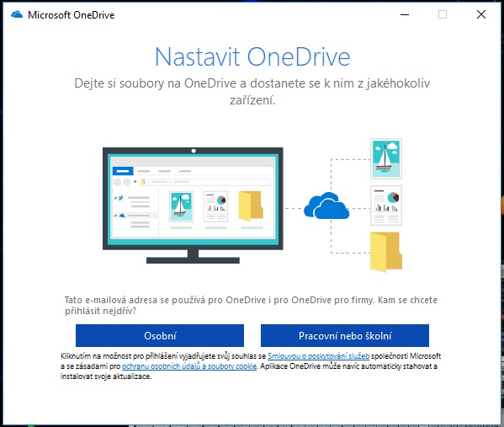Click the small cloud icon in monitor sidebar
504x427 pixels.
tap(122, 216)
